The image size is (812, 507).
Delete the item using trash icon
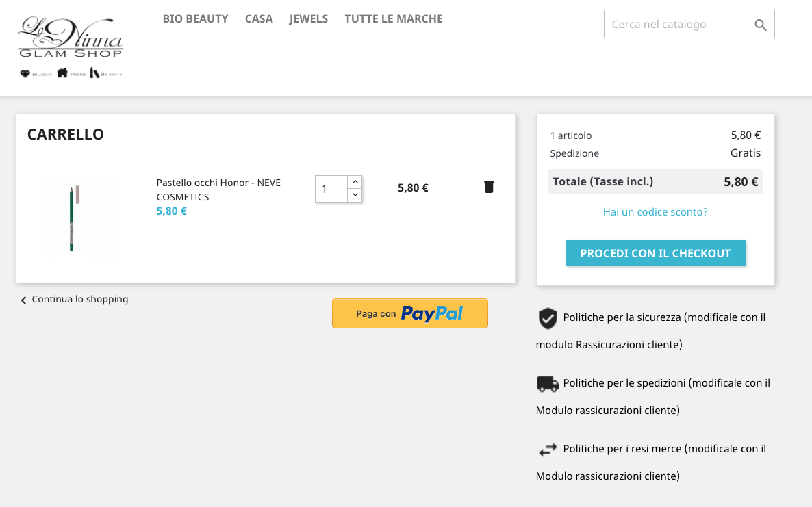(x=489, y=187)
